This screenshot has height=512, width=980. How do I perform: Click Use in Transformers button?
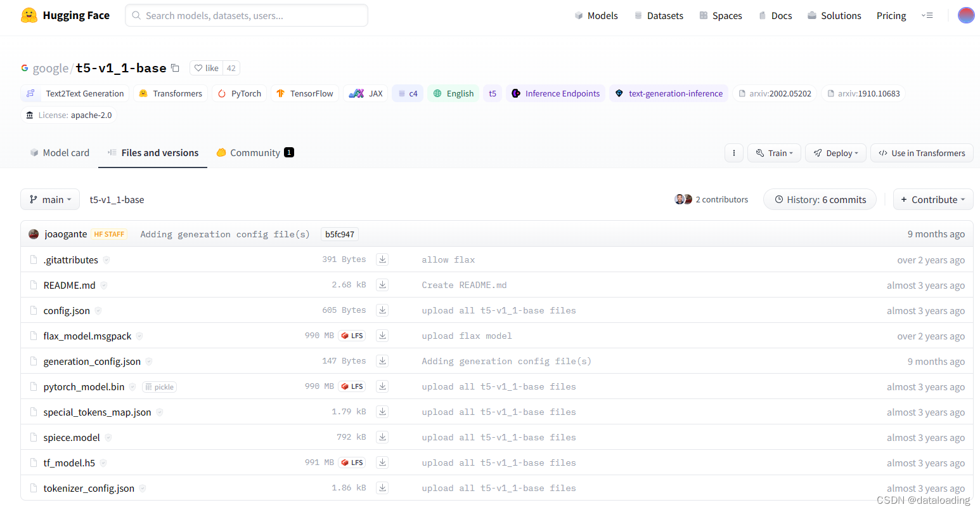922,153
